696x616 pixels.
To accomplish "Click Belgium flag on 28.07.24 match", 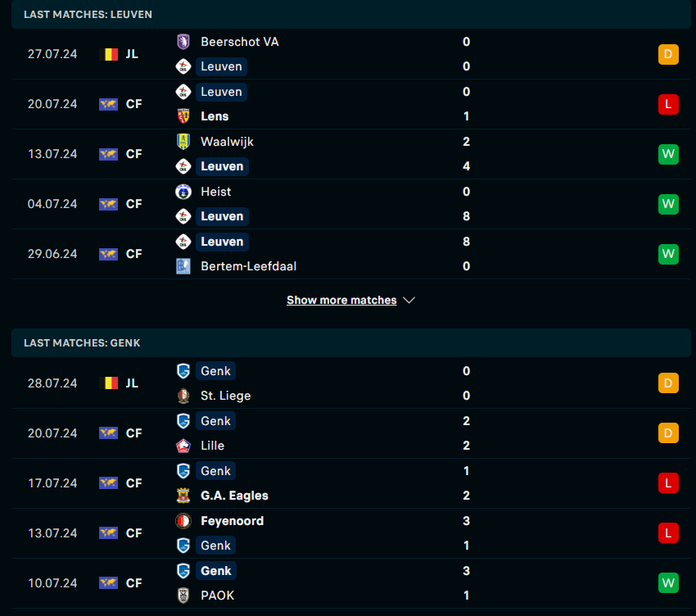I will click(109, 383).
